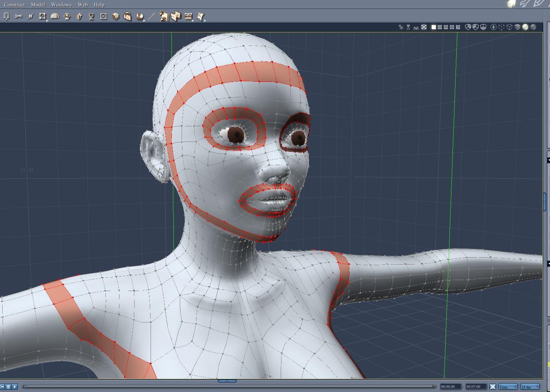The image size is (550, 392).
Task: Open the toolbox chest icon
Action: [188, 16]
